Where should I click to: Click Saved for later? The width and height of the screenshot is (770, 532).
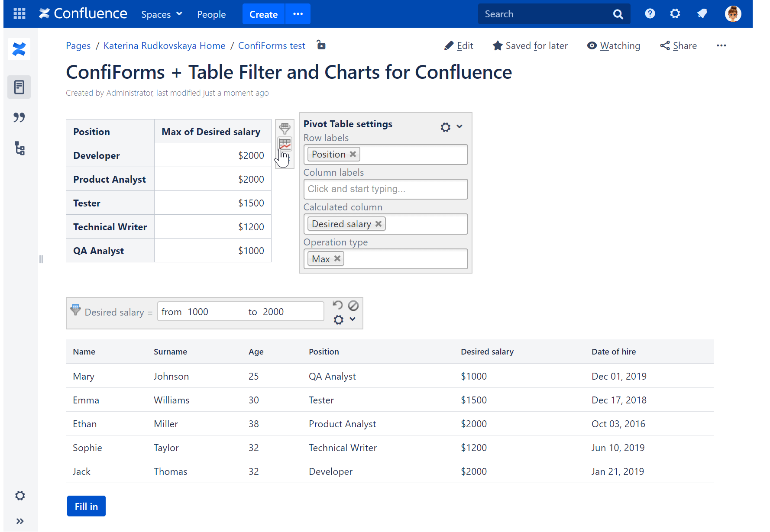pyautogui.click(x=536, y=45)
